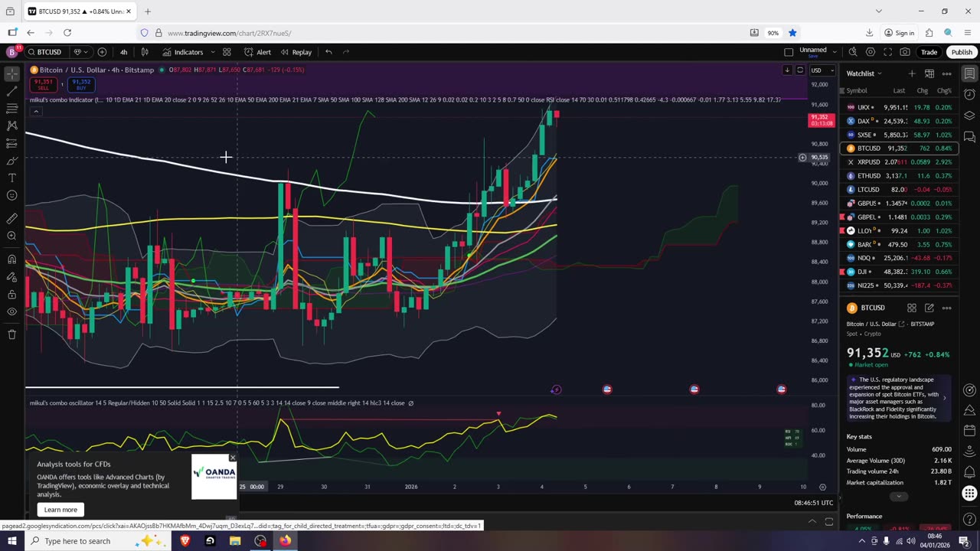Activate the zoom in tool
The image size is (980, 551).
(x=11, y=236)
